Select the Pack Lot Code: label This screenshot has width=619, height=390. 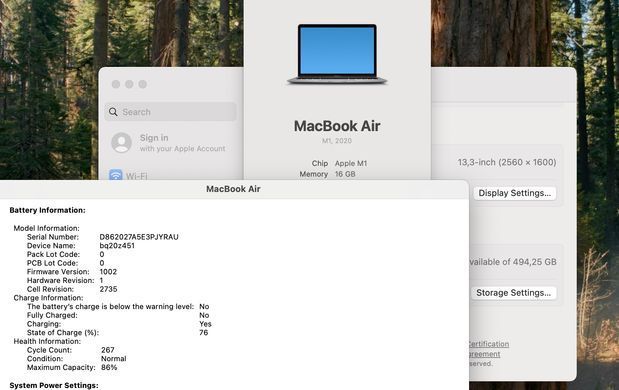[53, 254]
